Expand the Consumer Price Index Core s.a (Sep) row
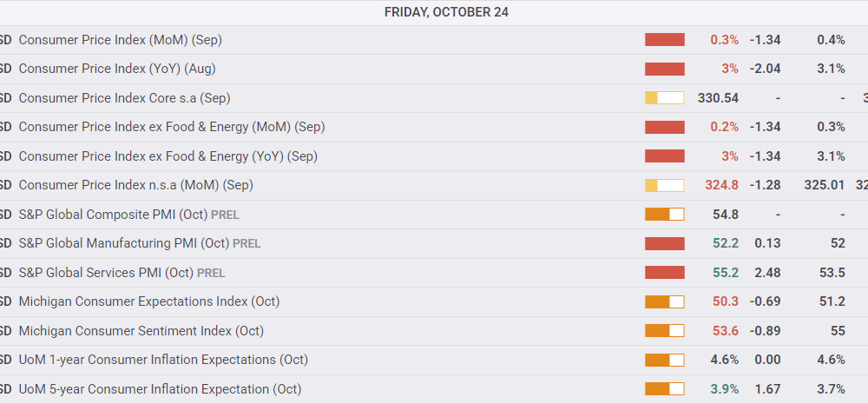868x404 pixels. tap(124, 98)
